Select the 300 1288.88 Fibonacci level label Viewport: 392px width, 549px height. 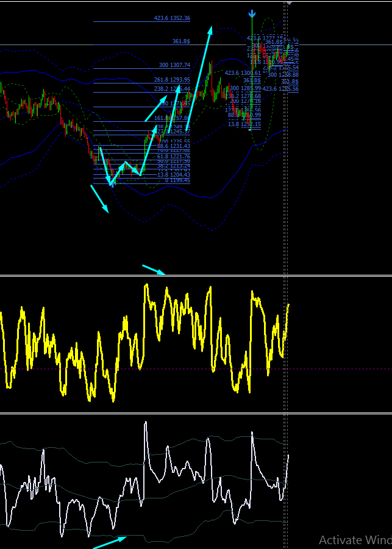click(x=283, y=75)
